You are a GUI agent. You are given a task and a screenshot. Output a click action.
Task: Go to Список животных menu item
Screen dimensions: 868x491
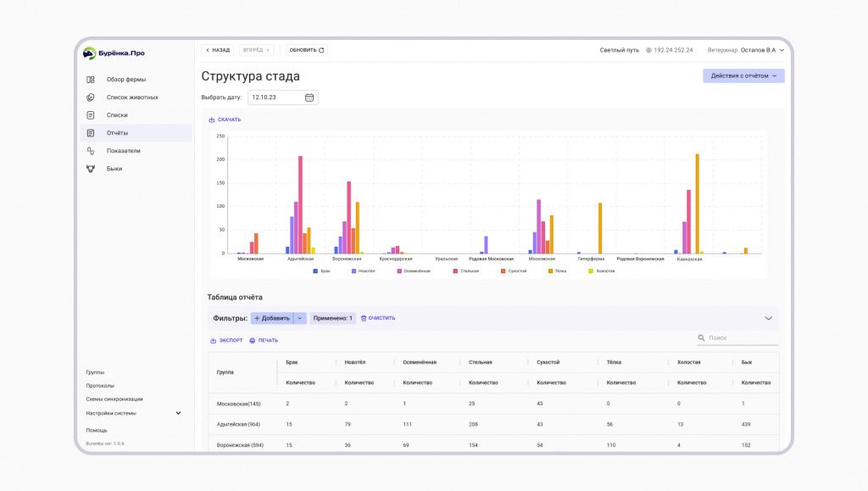tap(132, 98)
